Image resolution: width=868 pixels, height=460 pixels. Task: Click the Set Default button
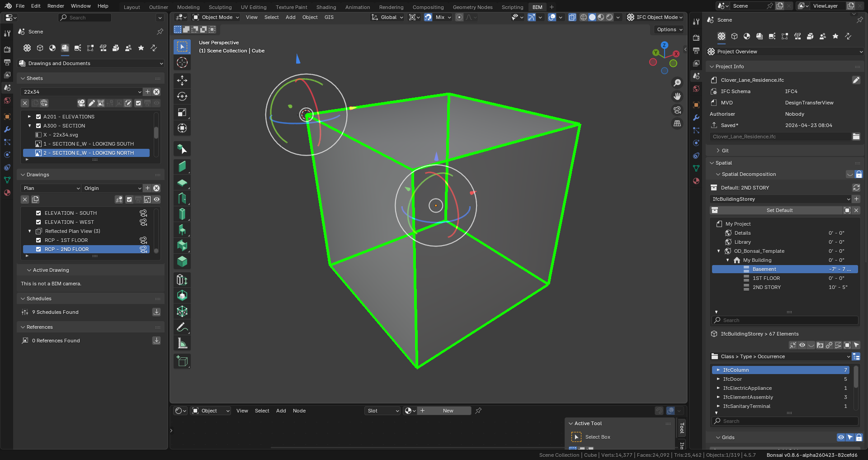[779, 210]
